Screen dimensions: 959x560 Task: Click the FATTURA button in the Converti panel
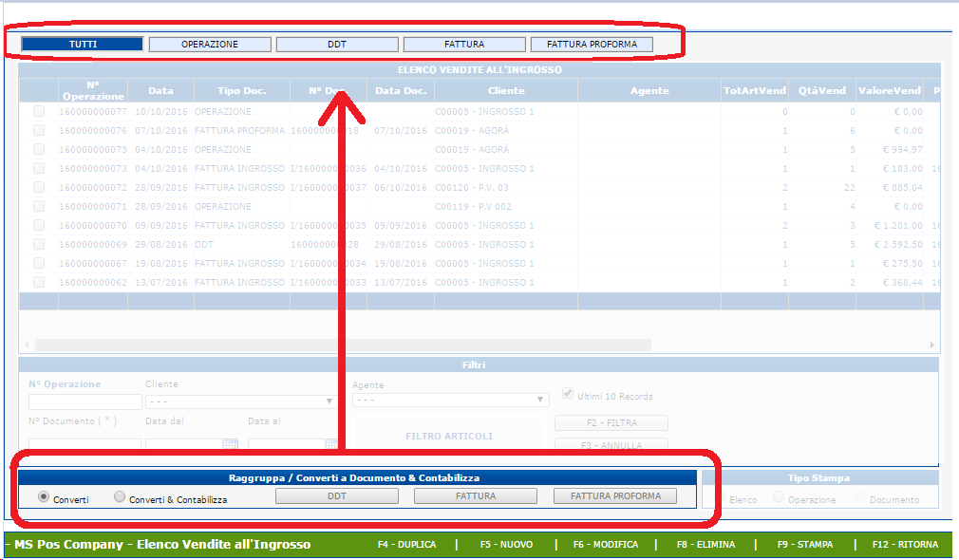(476, 495)
